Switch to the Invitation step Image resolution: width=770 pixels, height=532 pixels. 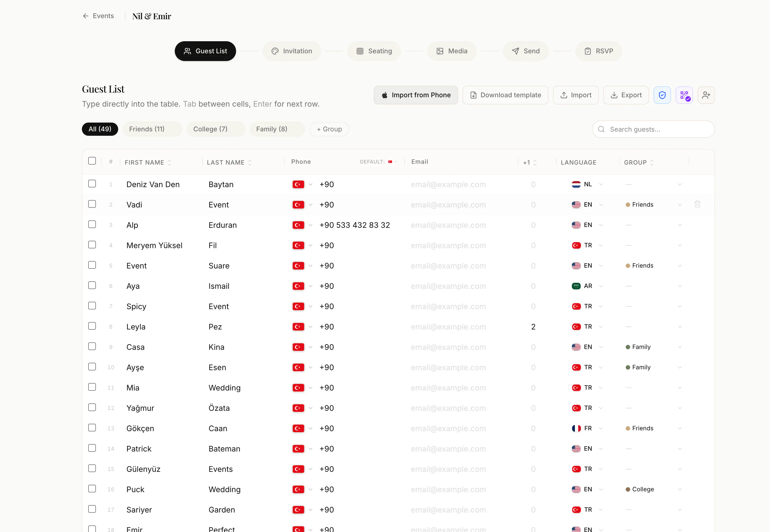pyautogui.click(x=292, y=51)
